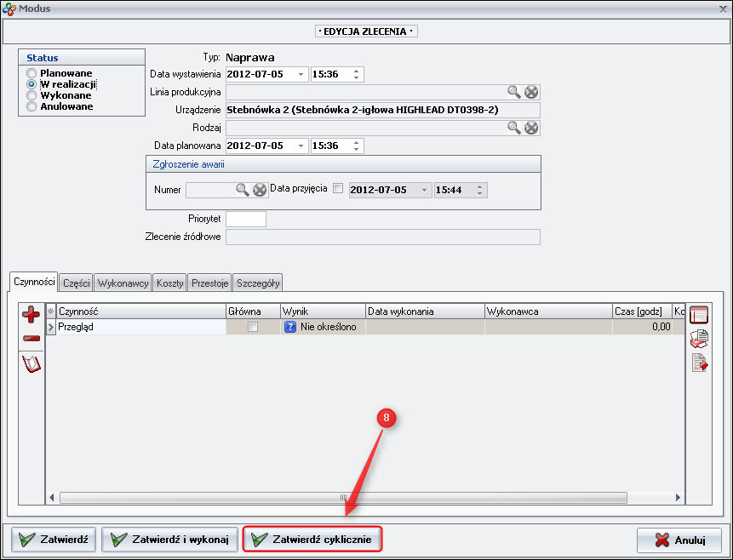Search Numer with magnifier icon
Image resolution: width=733 pixels, height=560 pixels.
[242, 190]
